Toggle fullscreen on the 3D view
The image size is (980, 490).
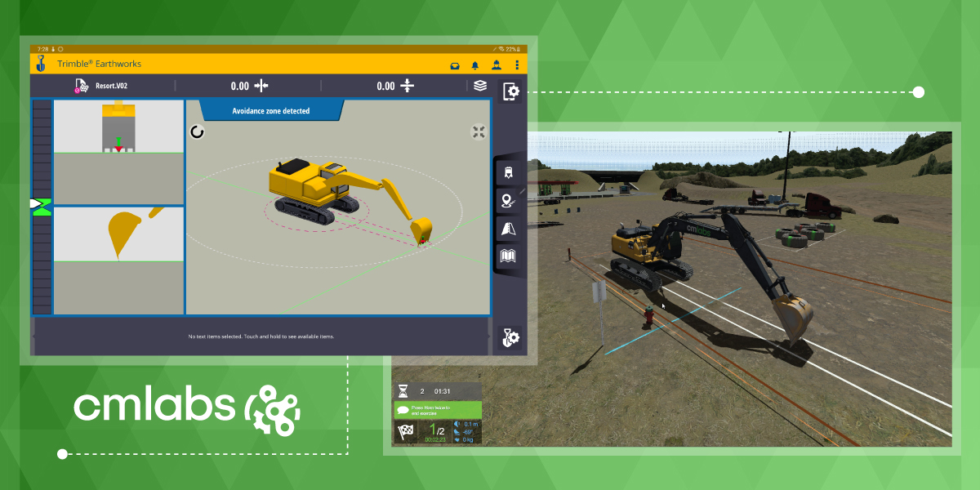point(478,131)
